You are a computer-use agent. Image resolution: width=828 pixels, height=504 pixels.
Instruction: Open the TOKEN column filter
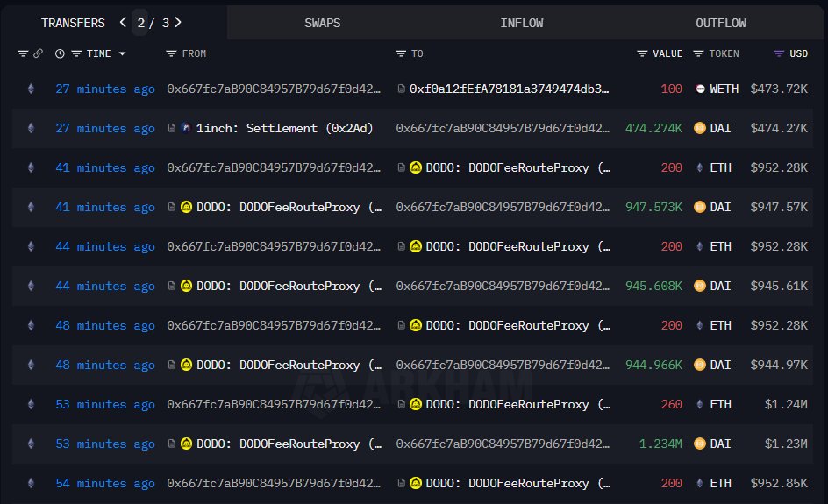click(x=698, y=53)
